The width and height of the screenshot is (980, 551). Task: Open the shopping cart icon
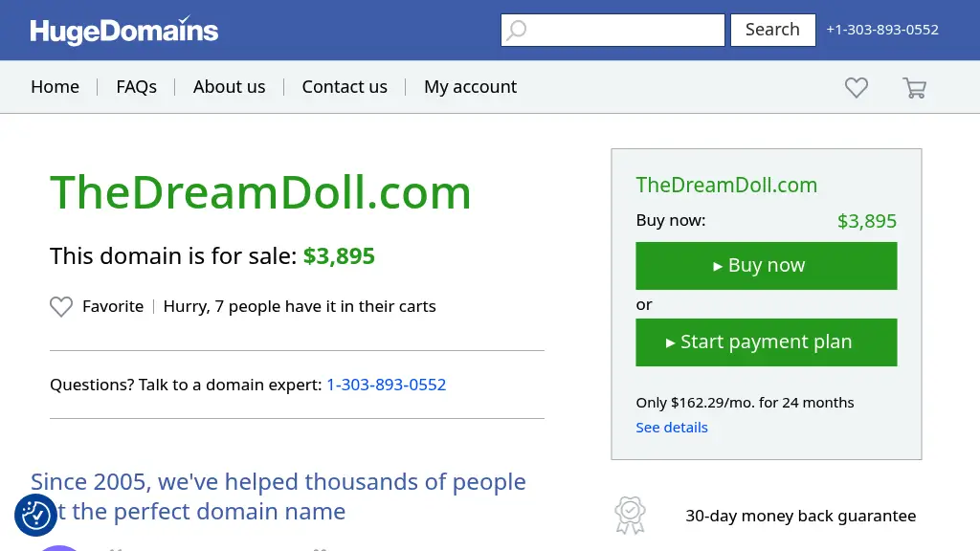point(914,88)
